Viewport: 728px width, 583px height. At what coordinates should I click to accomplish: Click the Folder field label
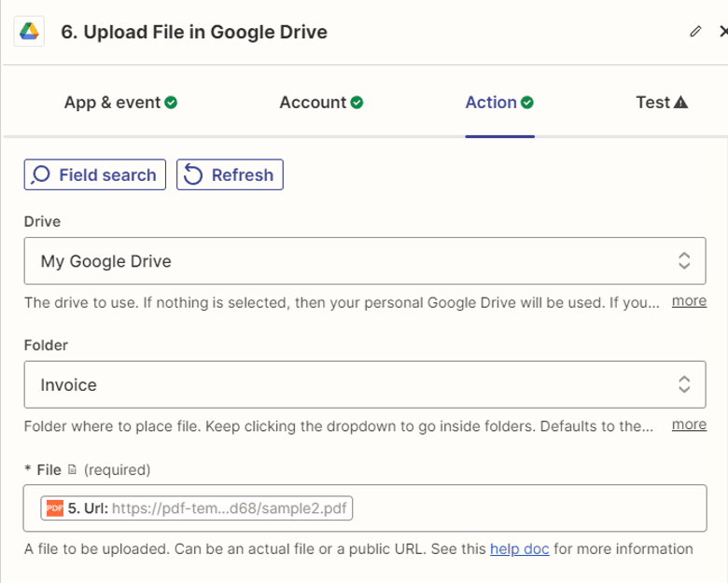click(x=46, y=345)
